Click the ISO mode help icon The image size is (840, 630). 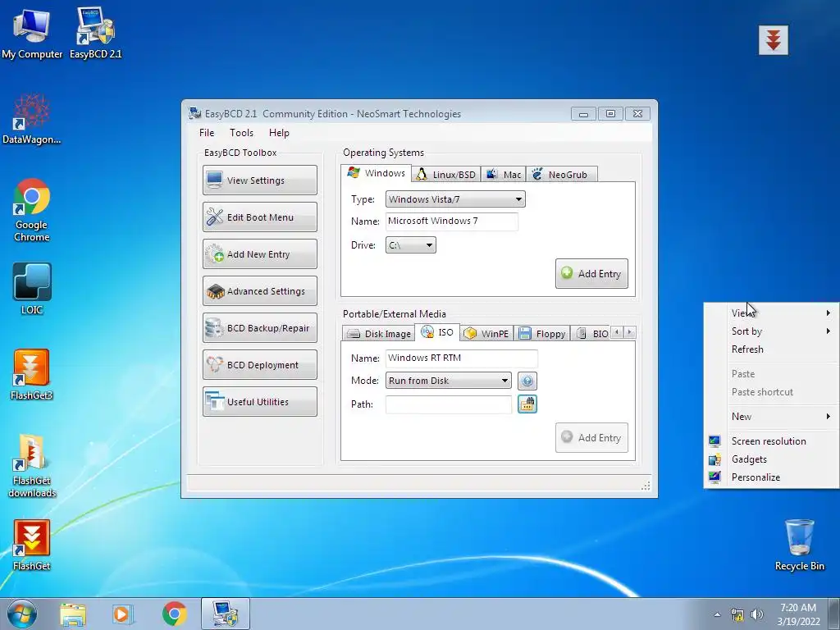coord(527,381)
